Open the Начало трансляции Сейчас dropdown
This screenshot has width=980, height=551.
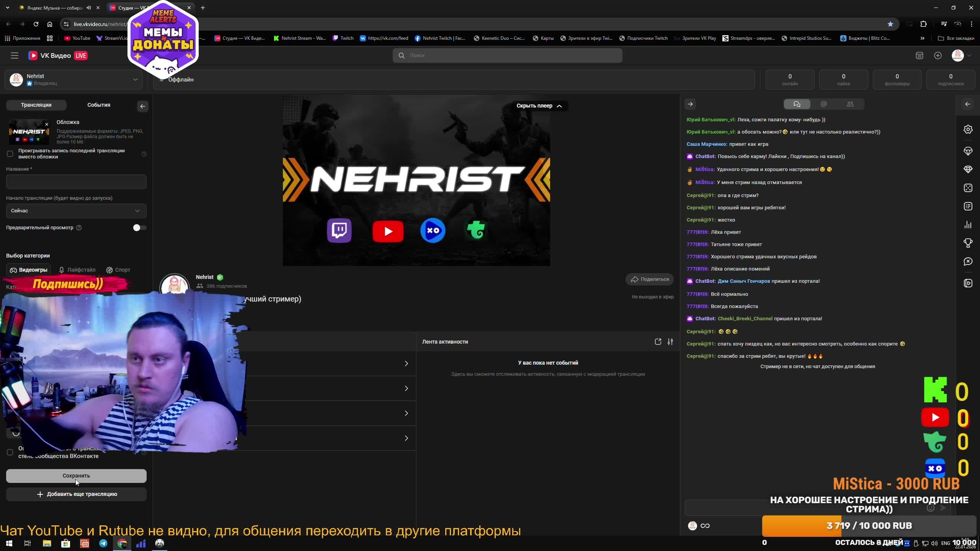pos(76,211)
